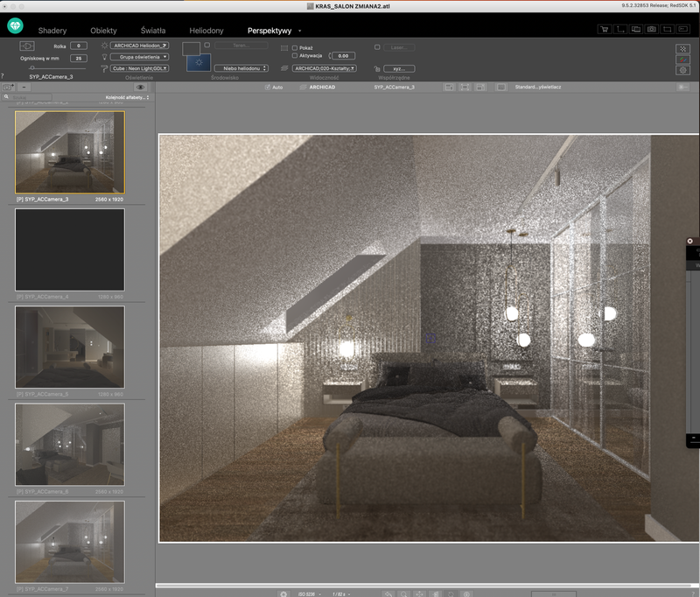Toggle the checkbox beside Laser button
This screenshot has height=597, width=700.
tap(377, 47)
